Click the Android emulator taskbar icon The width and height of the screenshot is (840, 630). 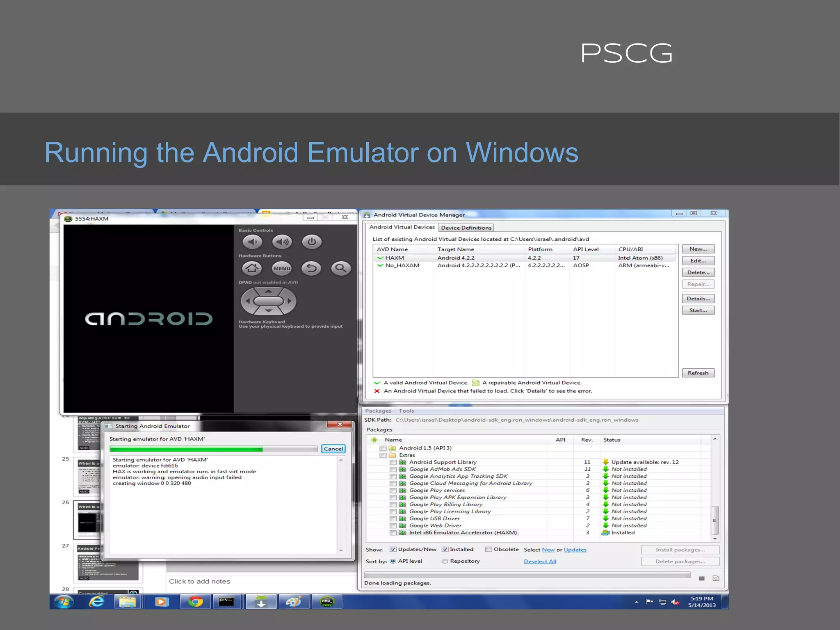coord(326,602)
